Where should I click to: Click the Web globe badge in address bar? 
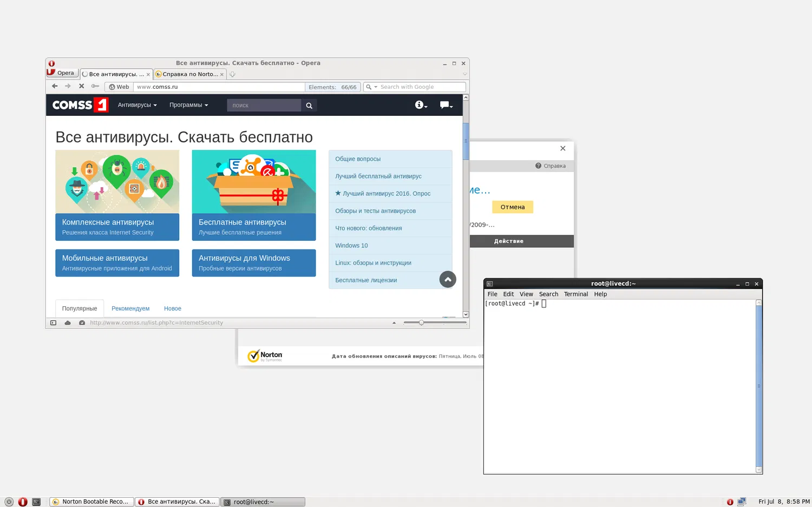point(119,87)
